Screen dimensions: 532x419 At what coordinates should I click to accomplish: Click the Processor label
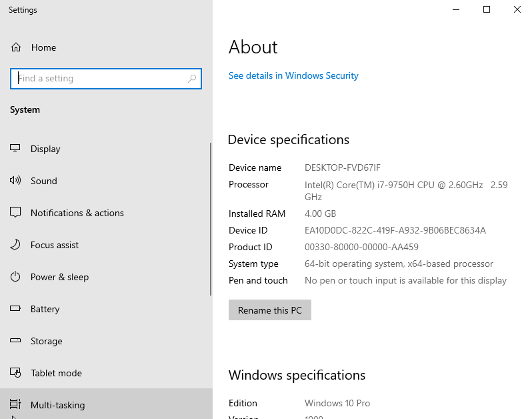tap(249, 184)
